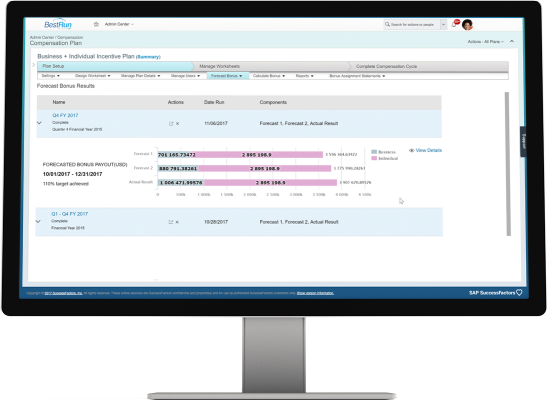The width and height of the screenshot is (548, 400).
Task: Click the search actions or people field
Action: tap(412, 24)
